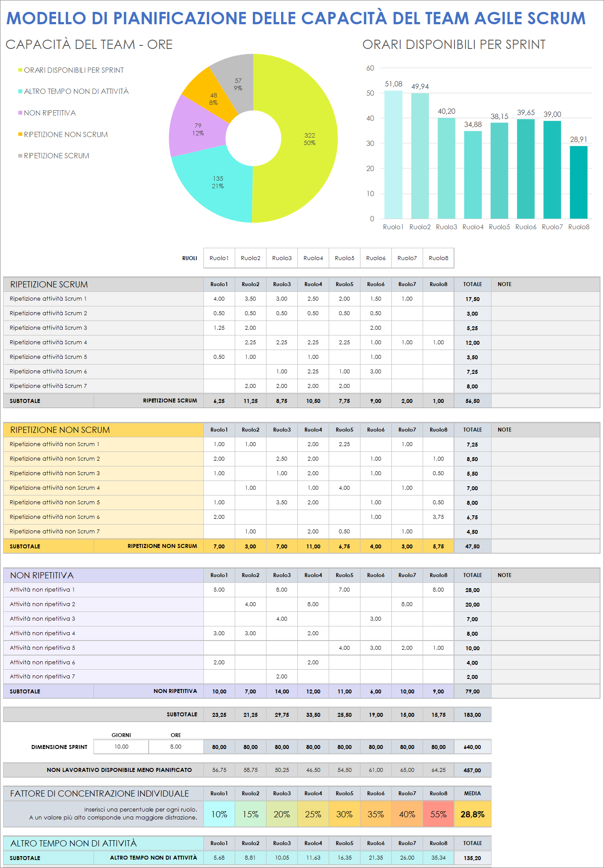Edit the 25% focus factor for Ruolo4

point(313,814)
